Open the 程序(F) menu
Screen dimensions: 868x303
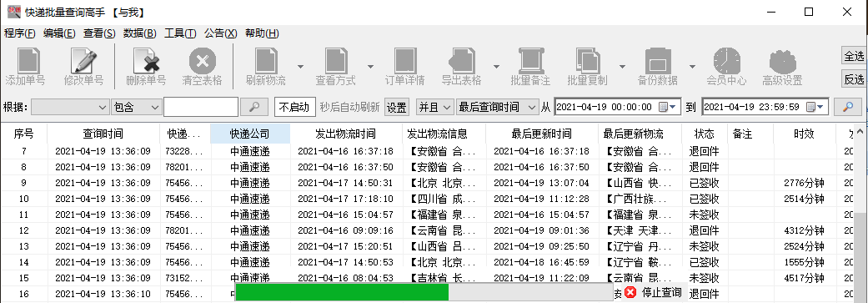click(20, 33)
